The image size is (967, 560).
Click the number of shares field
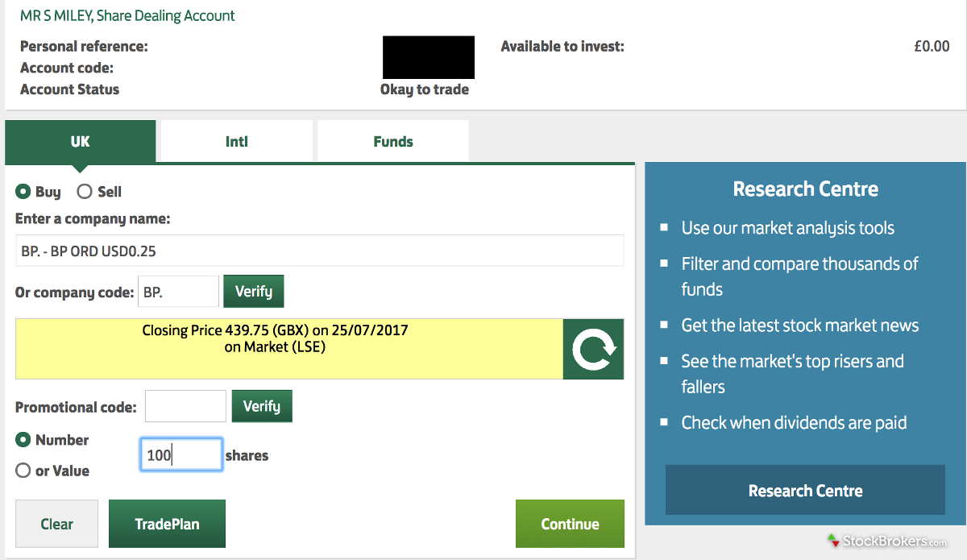point(181,454)
